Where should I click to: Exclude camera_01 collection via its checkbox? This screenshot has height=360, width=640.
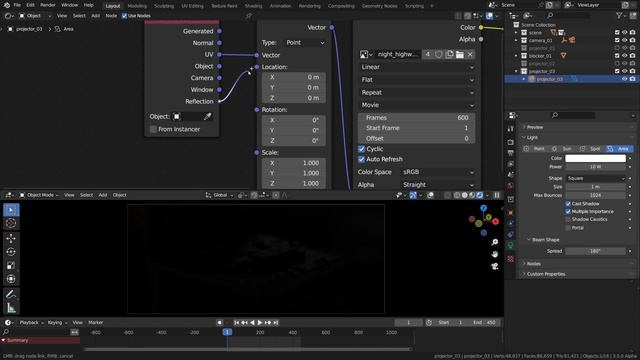[617, 40]
